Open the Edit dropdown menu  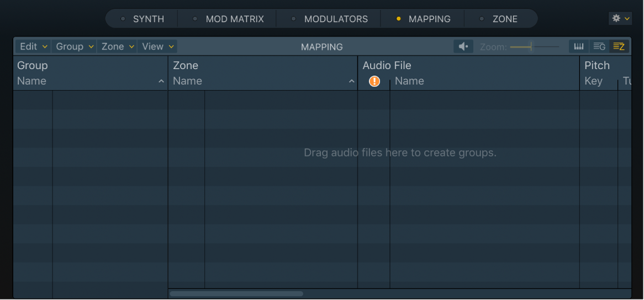tap(34, 47)
